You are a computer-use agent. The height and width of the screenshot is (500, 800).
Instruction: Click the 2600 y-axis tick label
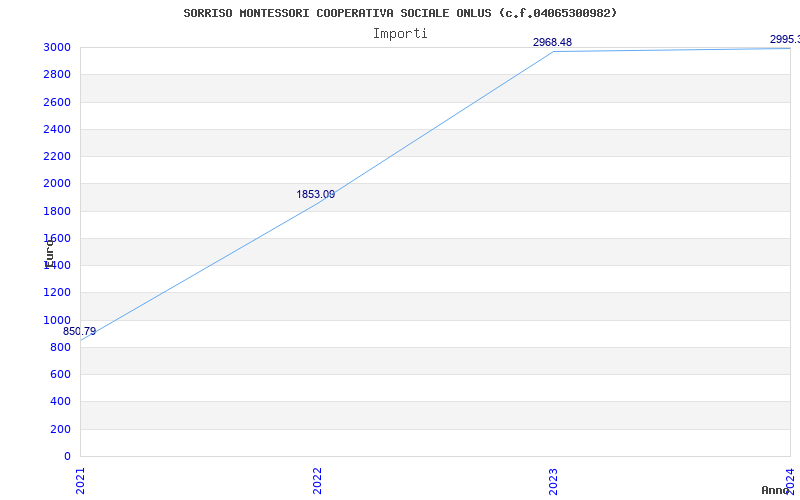click(x=56, y=102)
